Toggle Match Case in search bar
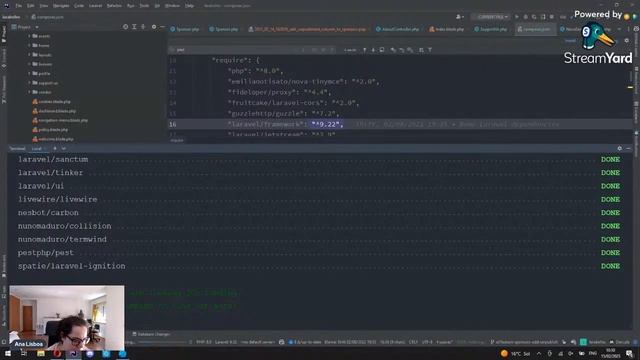Viewport: 640px width, 360px height. (314, 50)
